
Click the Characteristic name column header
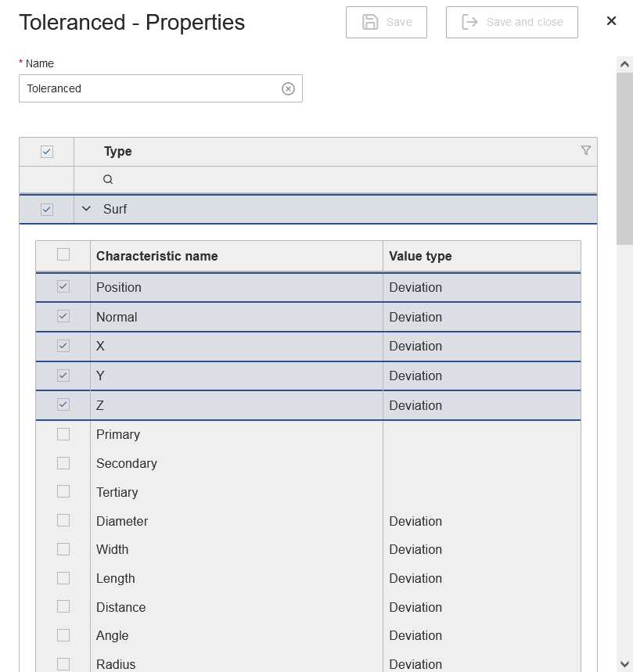(x=156, y=256)
